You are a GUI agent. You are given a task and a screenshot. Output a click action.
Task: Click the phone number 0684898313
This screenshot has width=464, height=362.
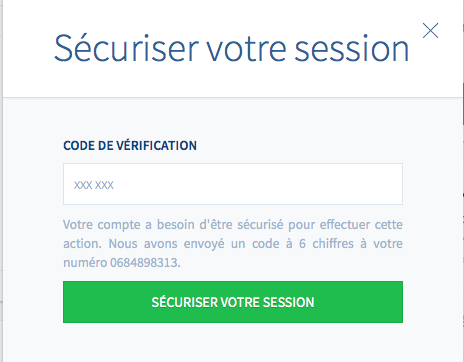click(x=145, y=263)
